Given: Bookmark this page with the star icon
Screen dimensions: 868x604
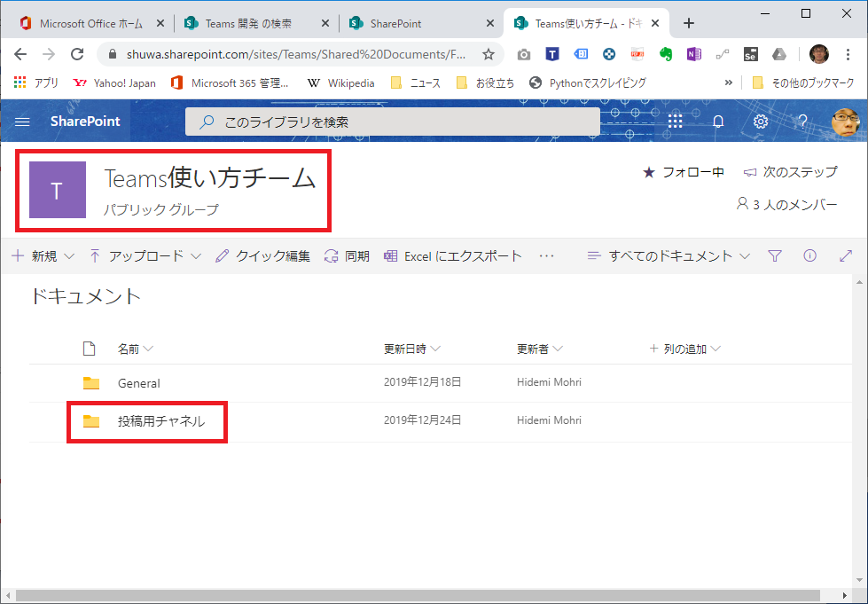Looking at the screenshot, I should point(488,54).
